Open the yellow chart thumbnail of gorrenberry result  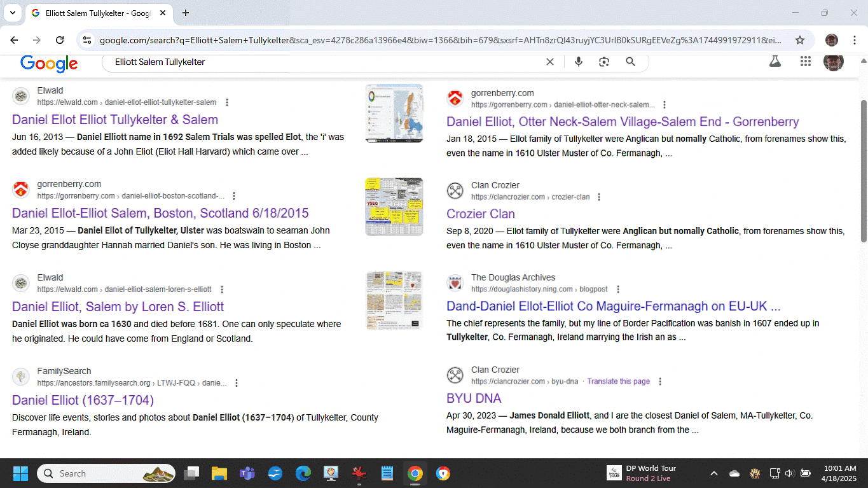point(394,207)
